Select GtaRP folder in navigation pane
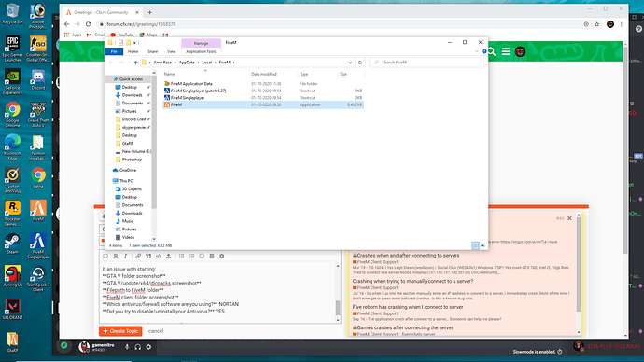 click(127, 144)
